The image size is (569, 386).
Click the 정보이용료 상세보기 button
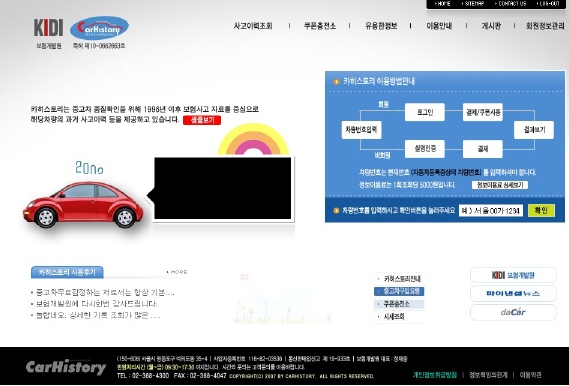tap(500, 185)
